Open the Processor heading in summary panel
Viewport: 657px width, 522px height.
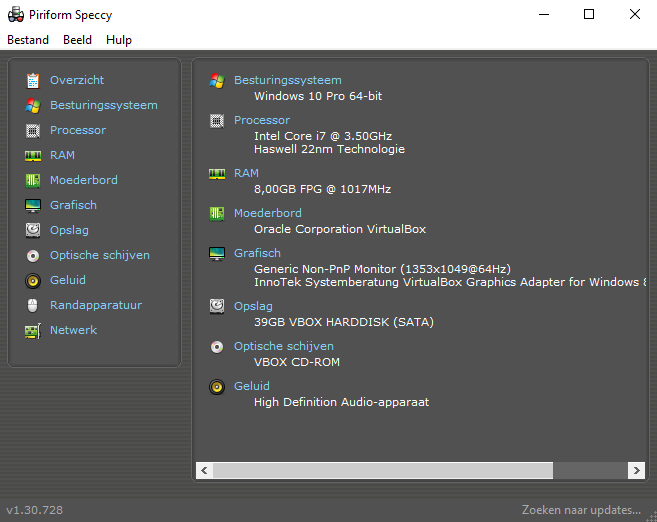point(261,120)
